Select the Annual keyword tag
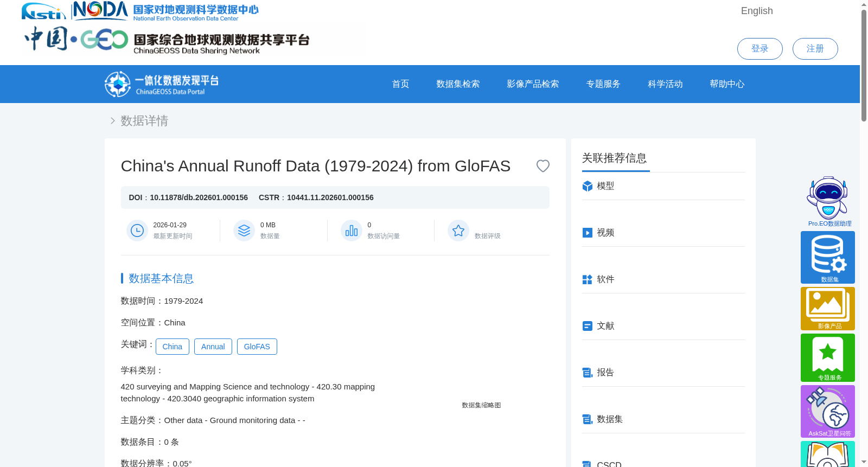 tap(213, 347)
